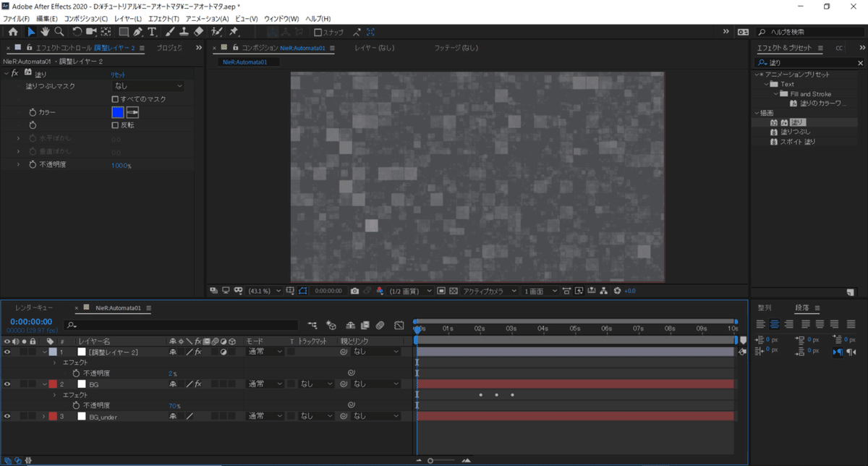Open the 1 画面 view layout dropdown
Screen dimensions: 868x466
540,290
